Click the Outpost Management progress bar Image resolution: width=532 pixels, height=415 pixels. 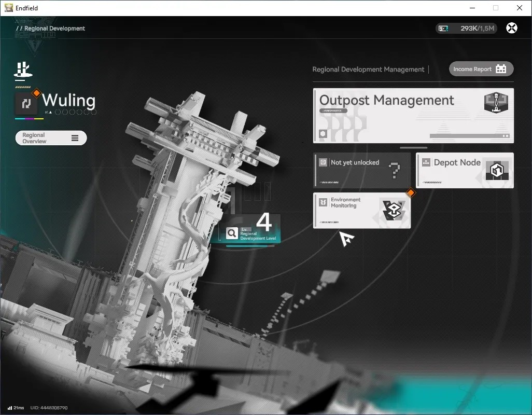click(x=470, y=136)
